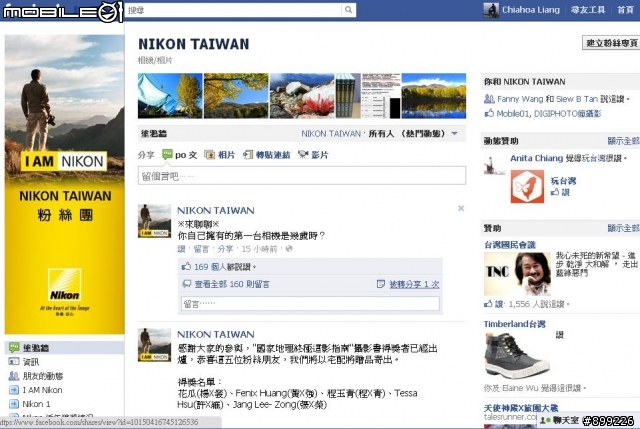Screen dimensions: 640x429
Task: Click NIKON TAIWAN avatar on first post
Action: click(154, 221)
